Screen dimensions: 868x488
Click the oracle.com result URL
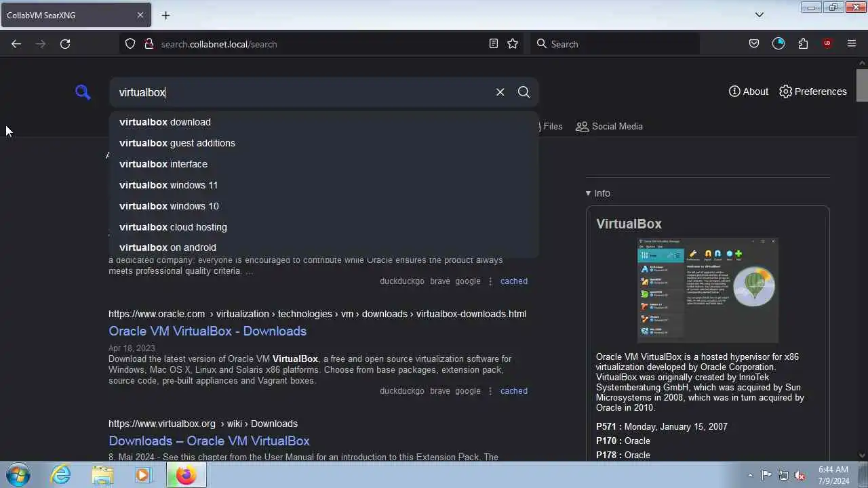pos(317,314)
